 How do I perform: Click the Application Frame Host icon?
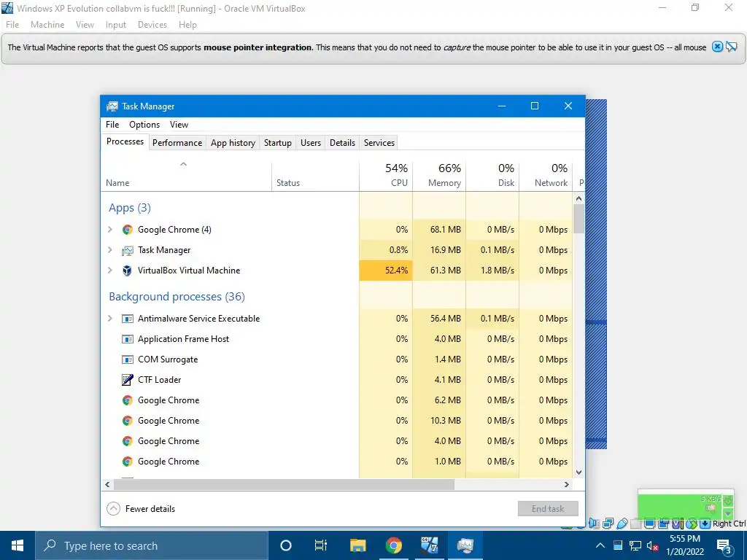coord(127,339)
